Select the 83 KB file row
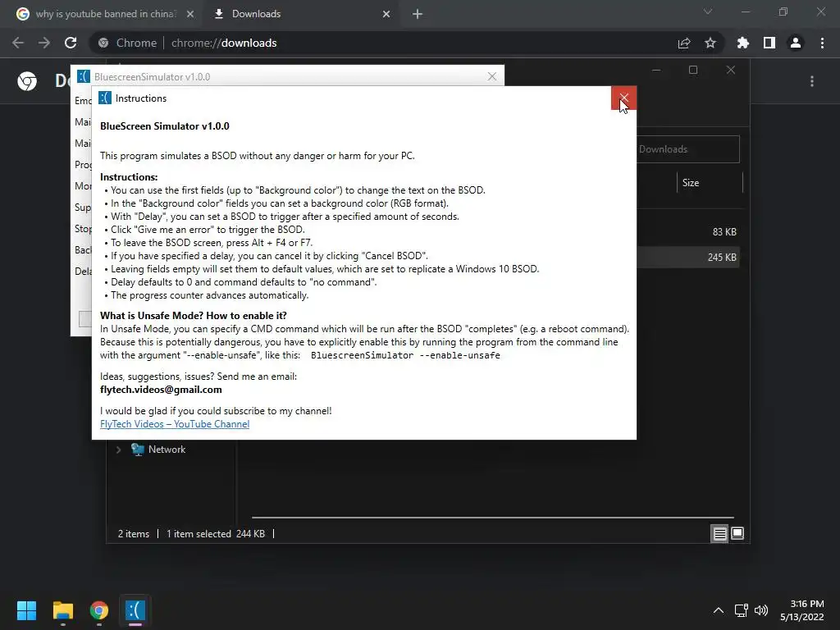This screenshot has height=630, width=840. click(x=688, y=232)
